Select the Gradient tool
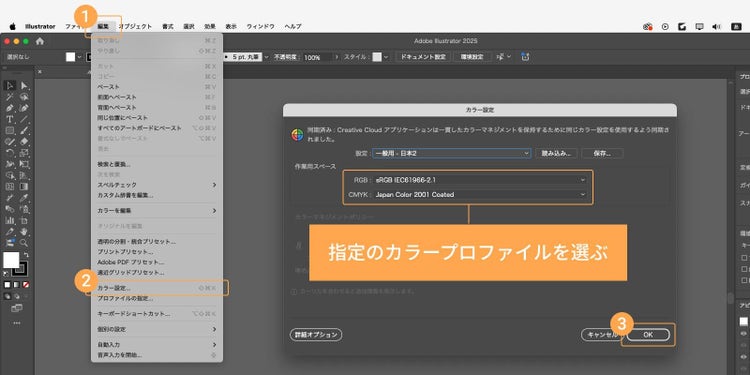This screenshot has height=375, width=750. click(x=24, y=186)
